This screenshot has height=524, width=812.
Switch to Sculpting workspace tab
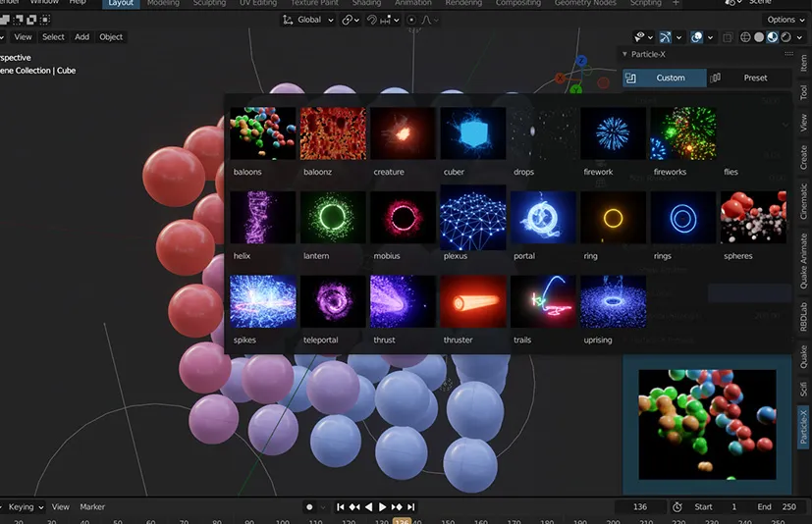209,3
